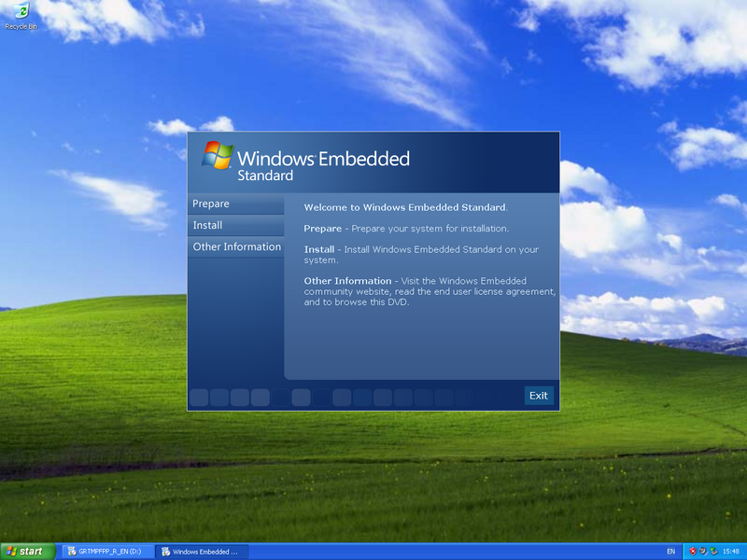Viewport: 747px width, 560px height.
Task: Choose Install from the left menu
Action: [x=235, y=225]
